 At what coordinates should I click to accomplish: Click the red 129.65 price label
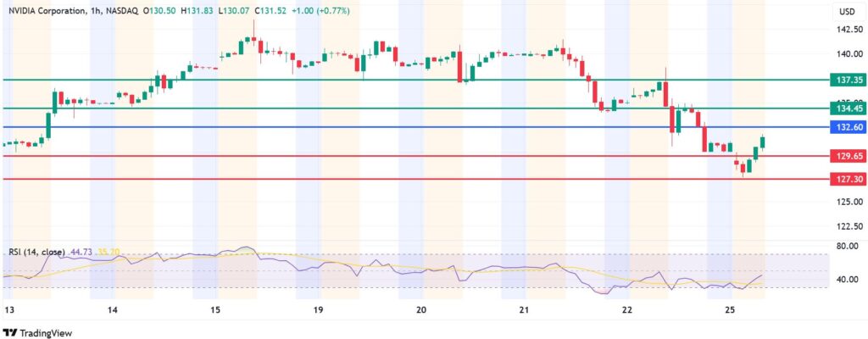tap(849, 157)
